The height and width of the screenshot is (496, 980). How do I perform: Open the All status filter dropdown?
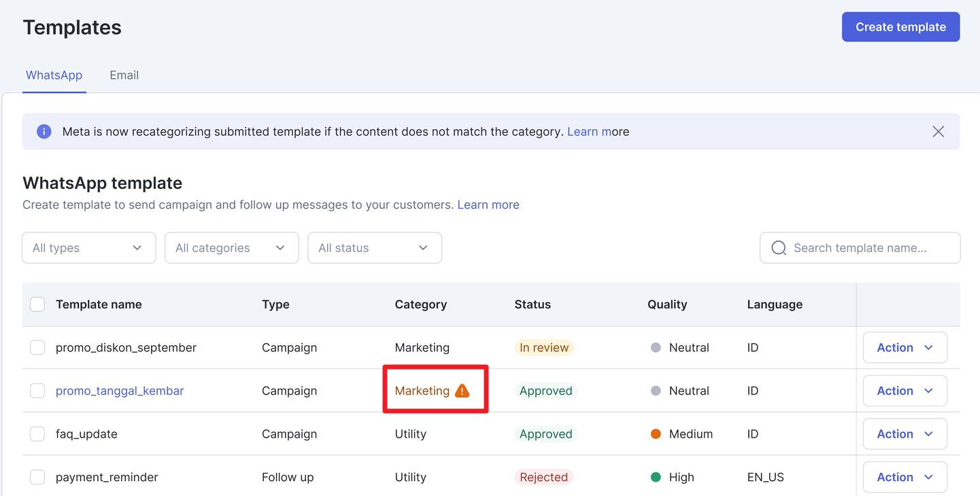coord(374,248)
